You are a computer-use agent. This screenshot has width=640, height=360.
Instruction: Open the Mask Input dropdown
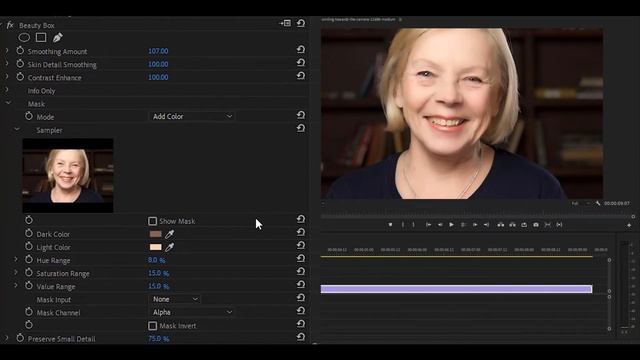tap(175, 299)
